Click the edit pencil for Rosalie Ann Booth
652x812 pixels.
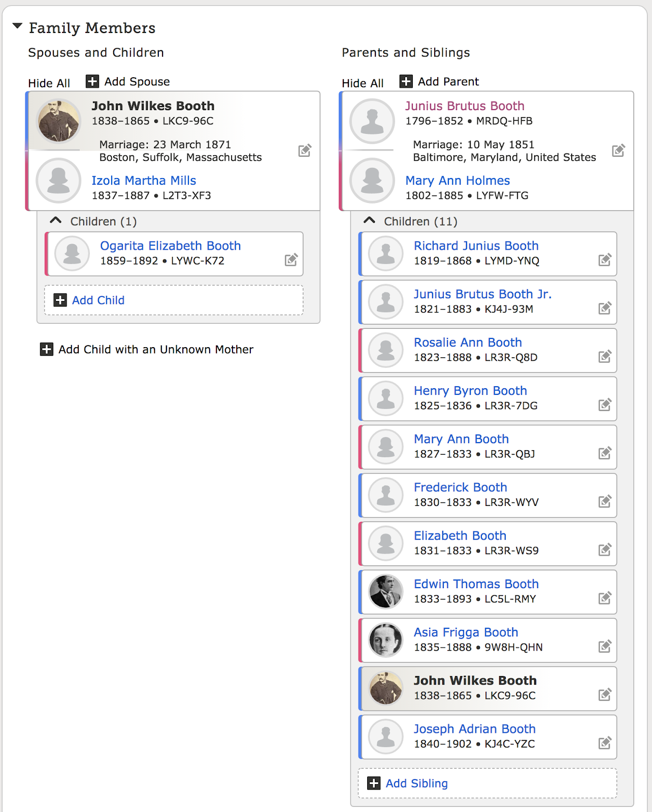tap(605, 356)
